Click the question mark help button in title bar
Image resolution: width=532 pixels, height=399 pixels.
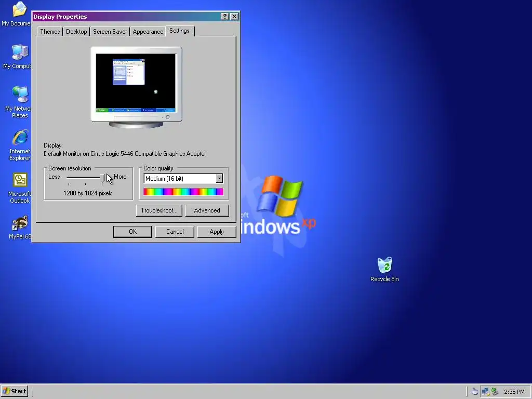pyautogui.click(x=224, y=16)
